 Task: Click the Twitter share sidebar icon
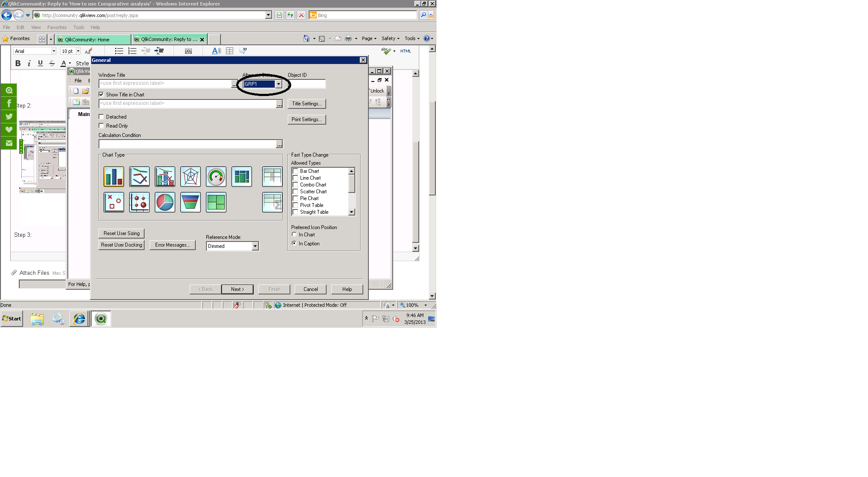(x=9, y=116)
